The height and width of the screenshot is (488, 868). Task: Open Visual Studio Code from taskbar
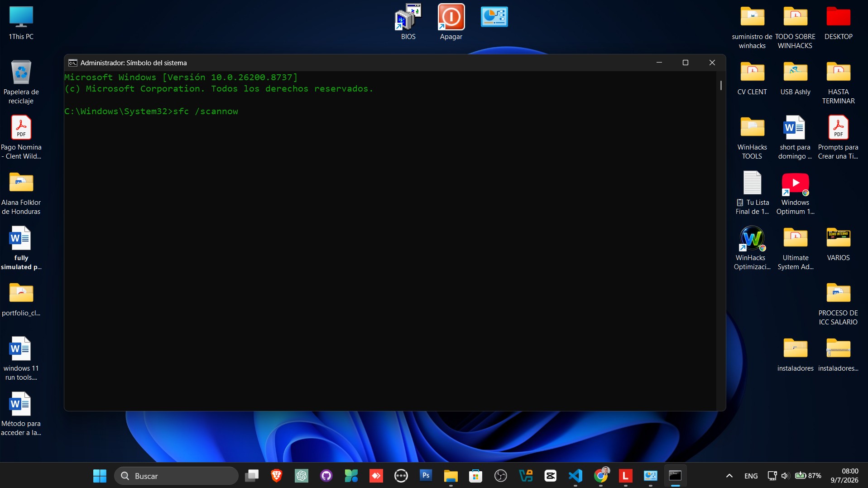575,476
